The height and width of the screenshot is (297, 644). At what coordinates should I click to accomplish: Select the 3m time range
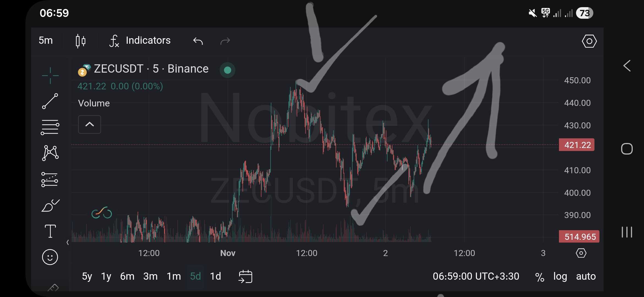click(150, 276)
